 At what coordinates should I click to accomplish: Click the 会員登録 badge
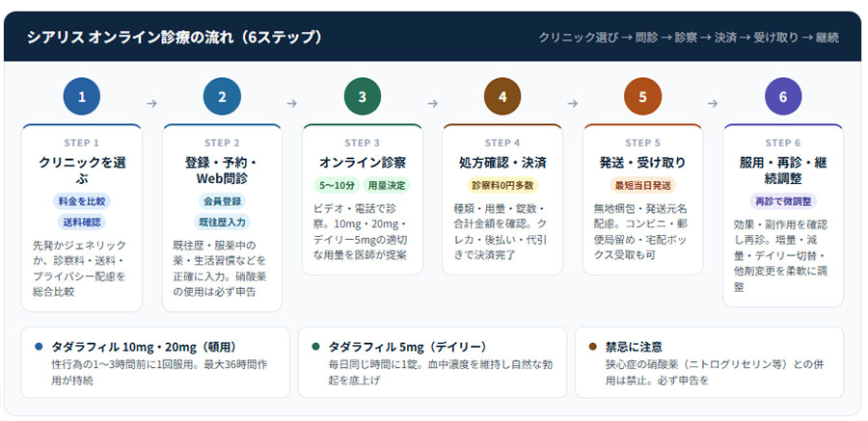[x=222, y=201]
